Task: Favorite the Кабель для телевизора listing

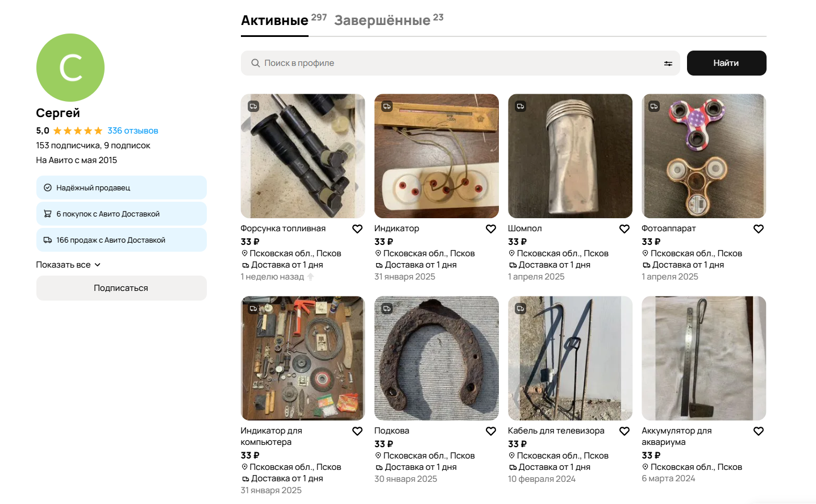Action: click(x=625, y=431)
